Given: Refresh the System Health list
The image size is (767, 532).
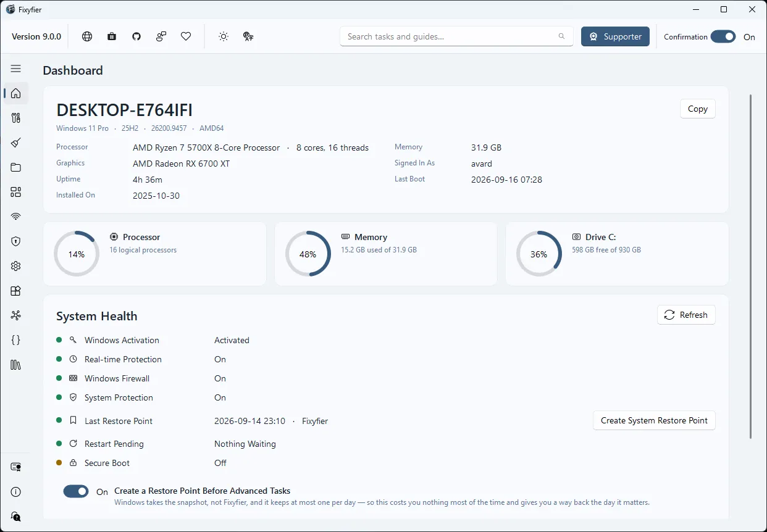Looking at the screenshot, I should pyautogui.click(x=686, y=315).
